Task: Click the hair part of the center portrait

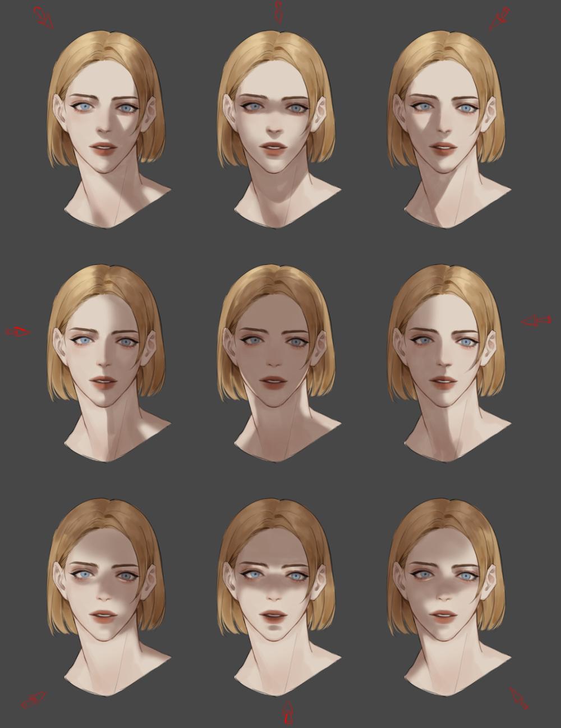Action: point(277,281)
